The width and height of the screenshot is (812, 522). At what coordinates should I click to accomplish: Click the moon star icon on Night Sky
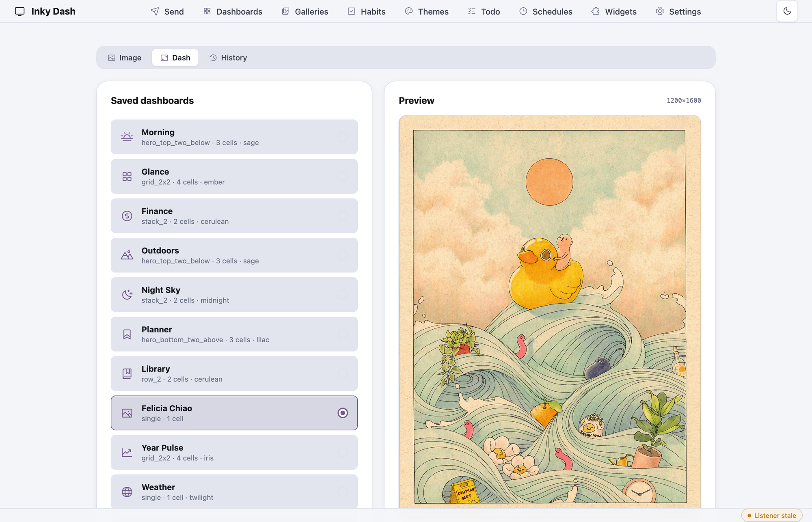tap(127, 294)
